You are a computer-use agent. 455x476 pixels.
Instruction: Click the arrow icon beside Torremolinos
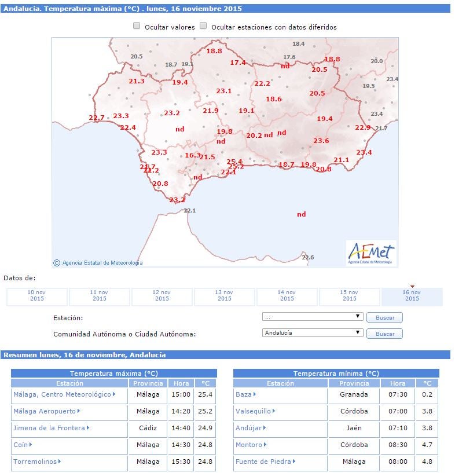point(58,462)
